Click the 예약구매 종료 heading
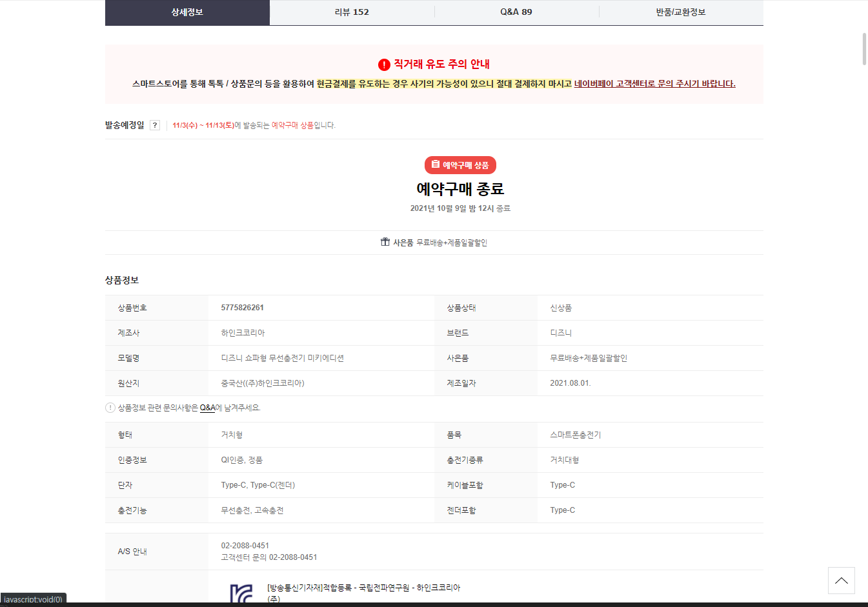 click(x=460, y=189)
